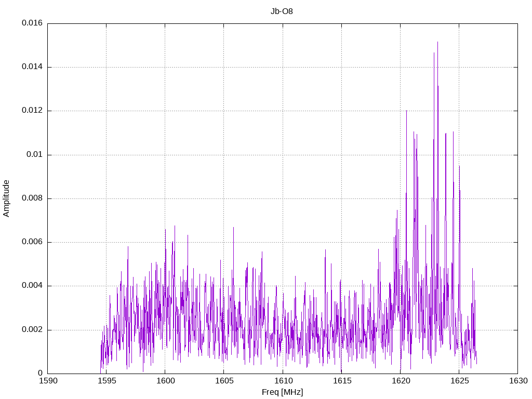
Task: Click the 1610 x-axis tick label
Action: [283, 381]
